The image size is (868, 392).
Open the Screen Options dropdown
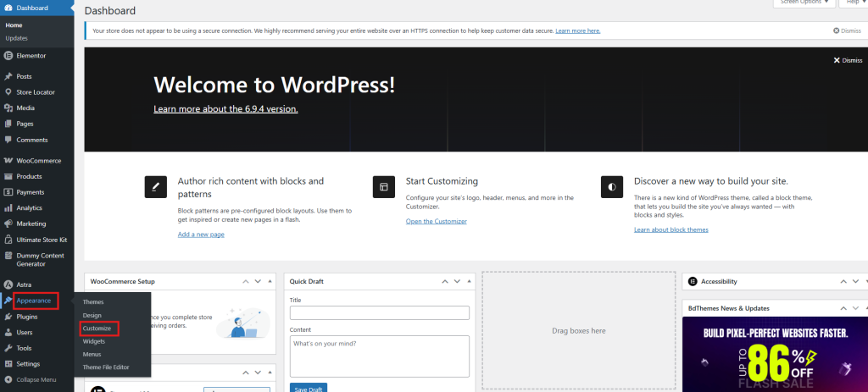pos(804,3)
